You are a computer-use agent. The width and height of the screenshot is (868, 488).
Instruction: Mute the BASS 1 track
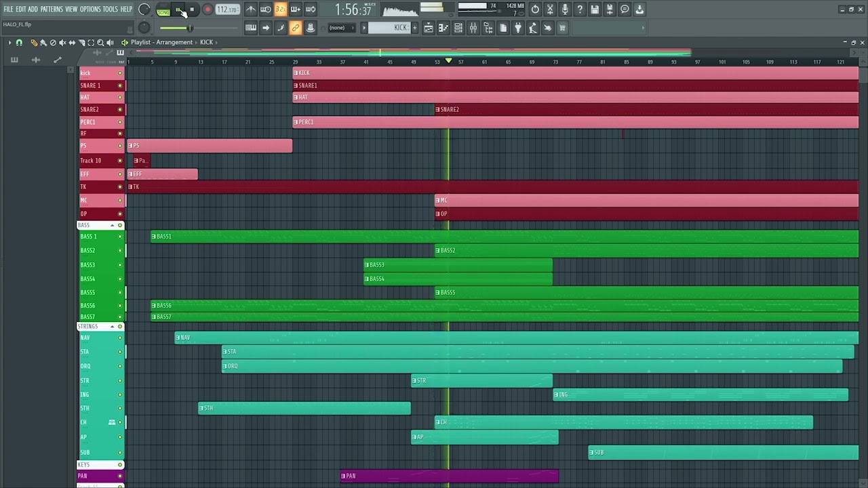(x=120, y=237)
